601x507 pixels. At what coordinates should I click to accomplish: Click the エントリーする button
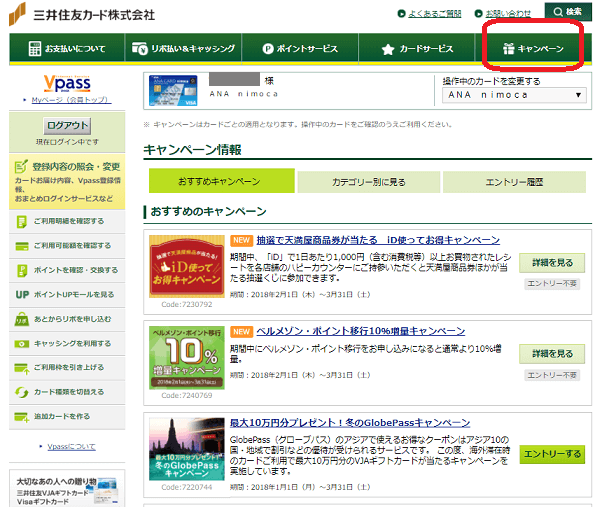[552, 454]
